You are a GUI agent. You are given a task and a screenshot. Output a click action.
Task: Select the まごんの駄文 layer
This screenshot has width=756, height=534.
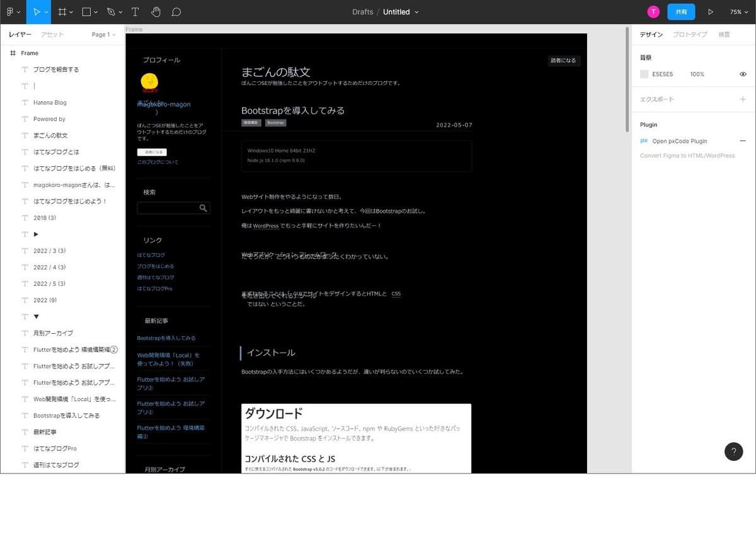click(x=63, y=135)
